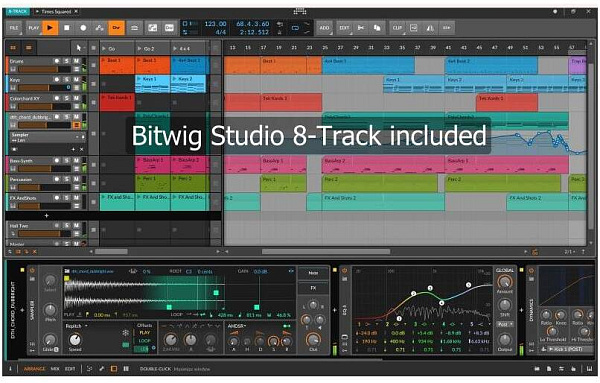
Task: Click the copy icon next to the scissors
Action: point(377,28)
